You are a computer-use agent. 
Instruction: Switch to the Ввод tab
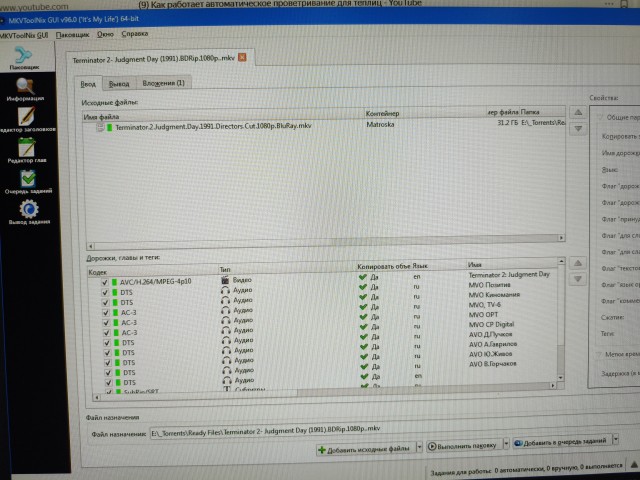coord(88,84)
